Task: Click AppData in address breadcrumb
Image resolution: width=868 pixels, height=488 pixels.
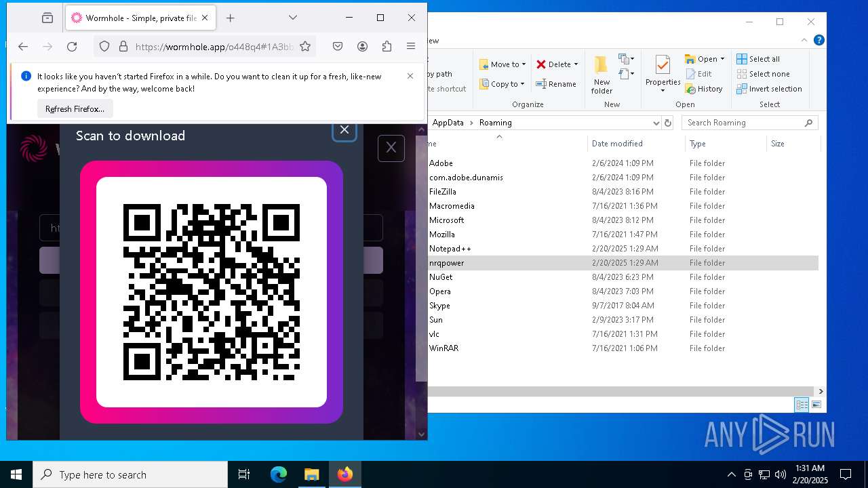Action: (448, 123)
